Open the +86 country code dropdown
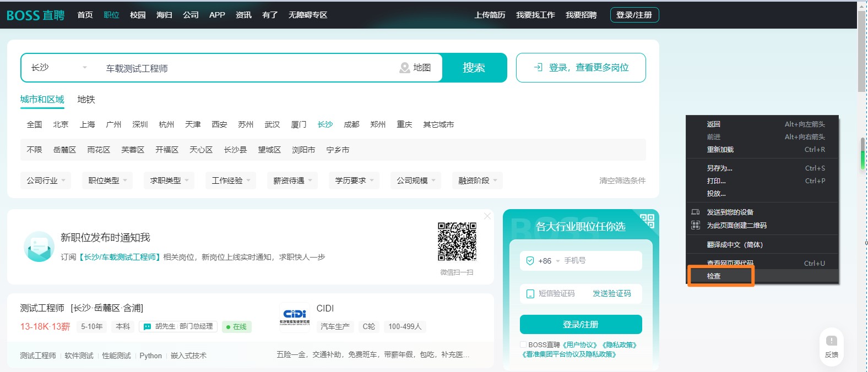Image resolution: width=868 pixels, height=372 pixels. 549,261
